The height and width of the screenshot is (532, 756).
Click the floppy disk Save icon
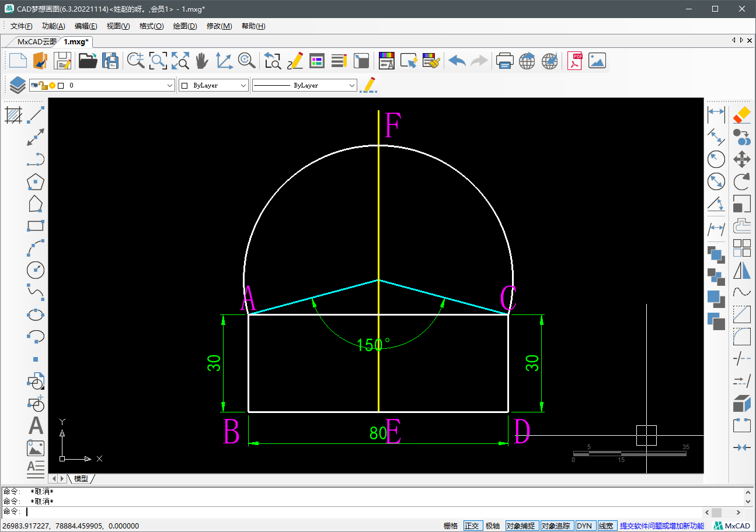pyautogui.click(x=62, y=61)
